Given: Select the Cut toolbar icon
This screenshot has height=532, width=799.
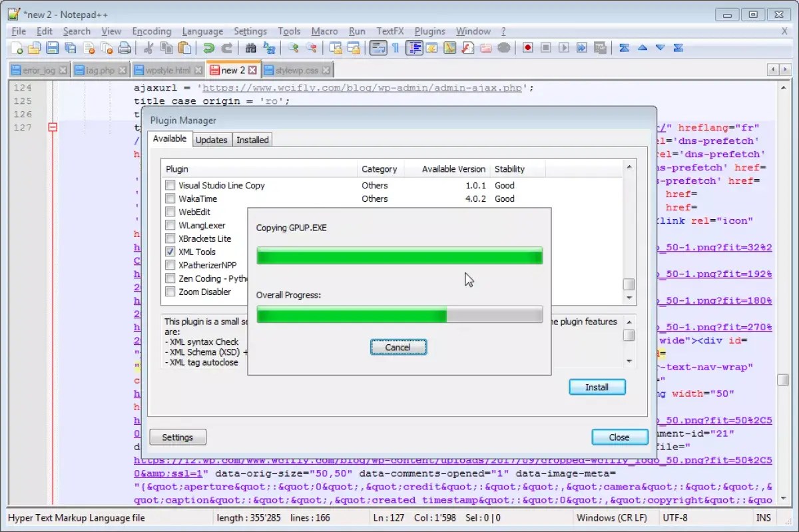Looking at the screenshot, I should click(148, 47).
